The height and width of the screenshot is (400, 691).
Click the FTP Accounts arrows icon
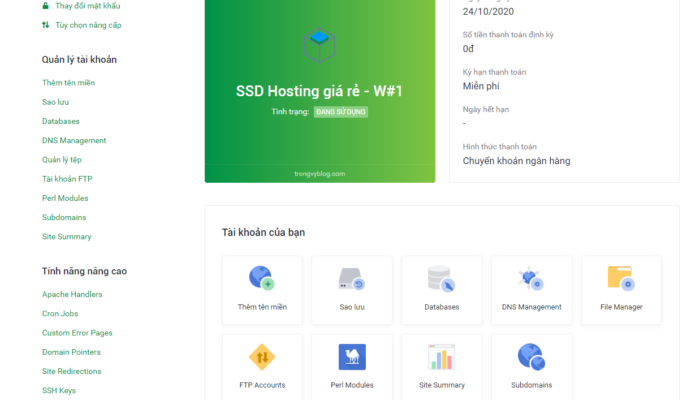coord(262,357)
